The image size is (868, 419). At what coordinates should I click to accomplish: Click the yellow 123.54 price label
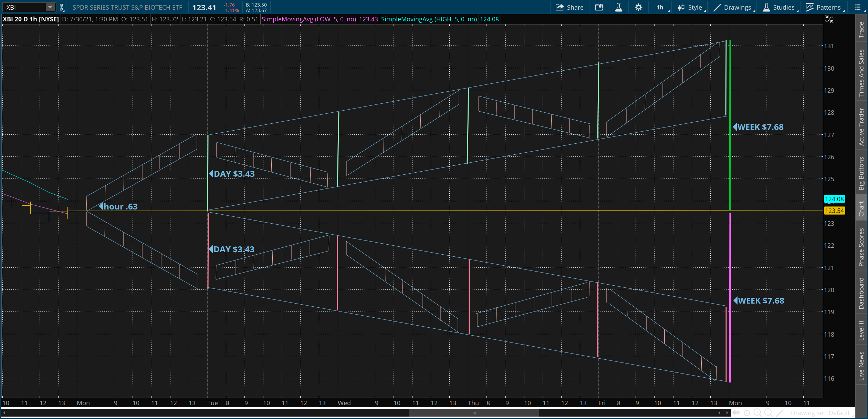click(834, 211)
